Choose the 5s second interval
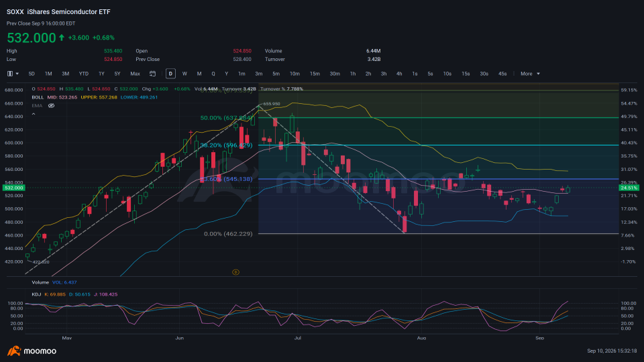The height and width of the screenshot is (362, 644). click(x=431, y=74)
